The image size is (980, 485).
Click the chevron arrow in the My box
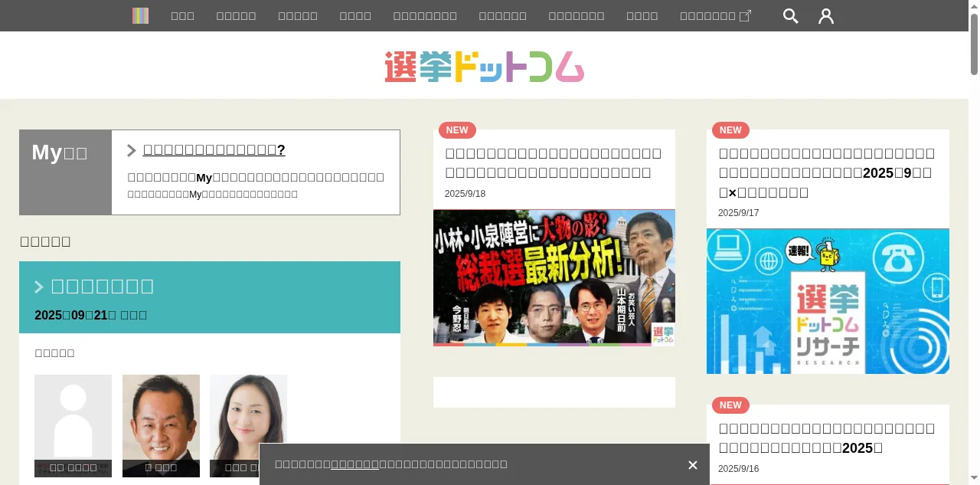[x=132, y=150]
